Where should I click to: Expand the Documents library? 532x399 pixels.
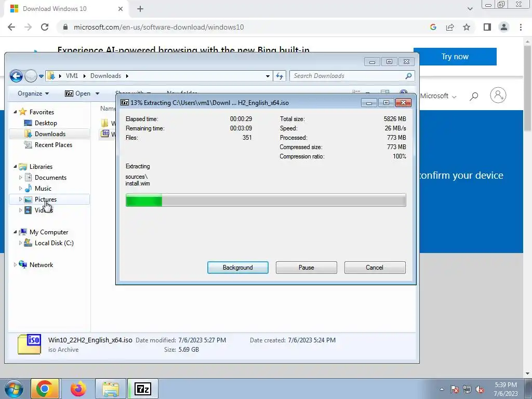coord(20,178)
